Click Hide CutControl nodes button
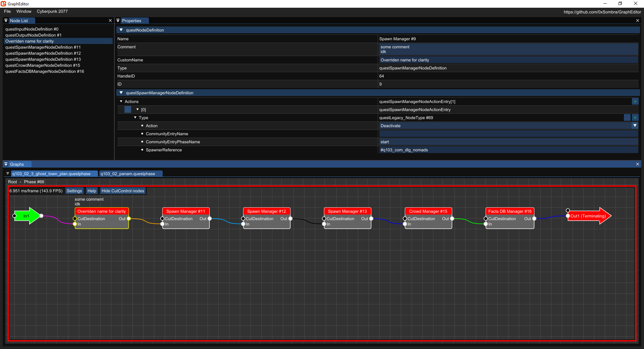 [x=123, y=191]
